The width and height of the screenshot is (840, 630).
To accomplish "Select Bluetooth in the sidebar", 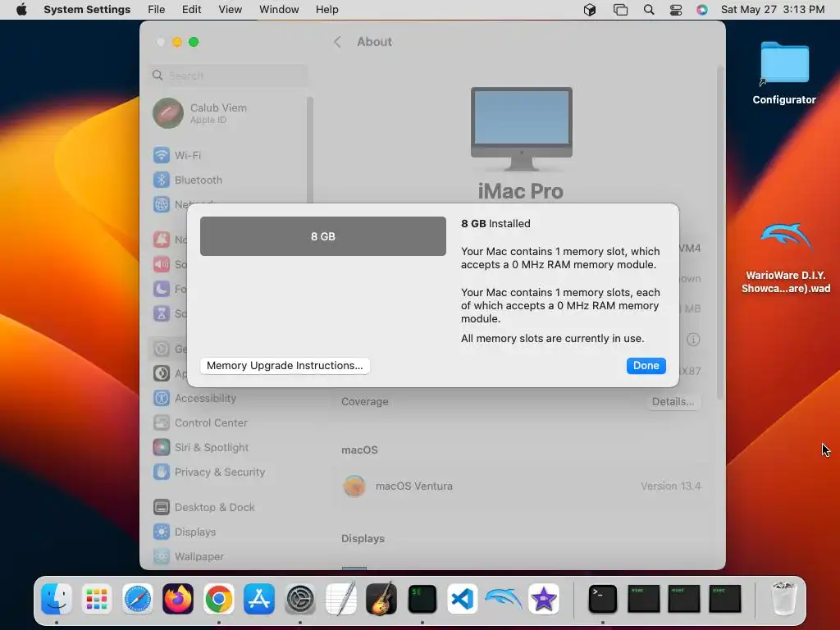I will click(230, 180).
